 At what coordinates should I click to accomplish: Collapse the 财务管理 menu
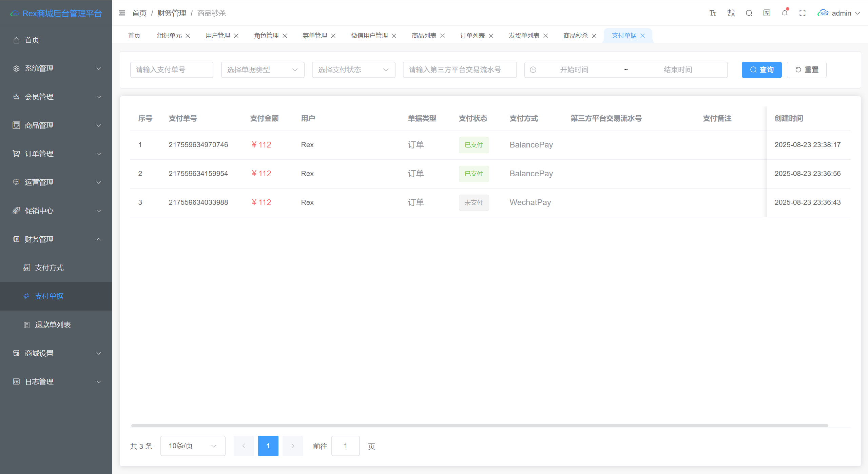[x=56, y=239]
